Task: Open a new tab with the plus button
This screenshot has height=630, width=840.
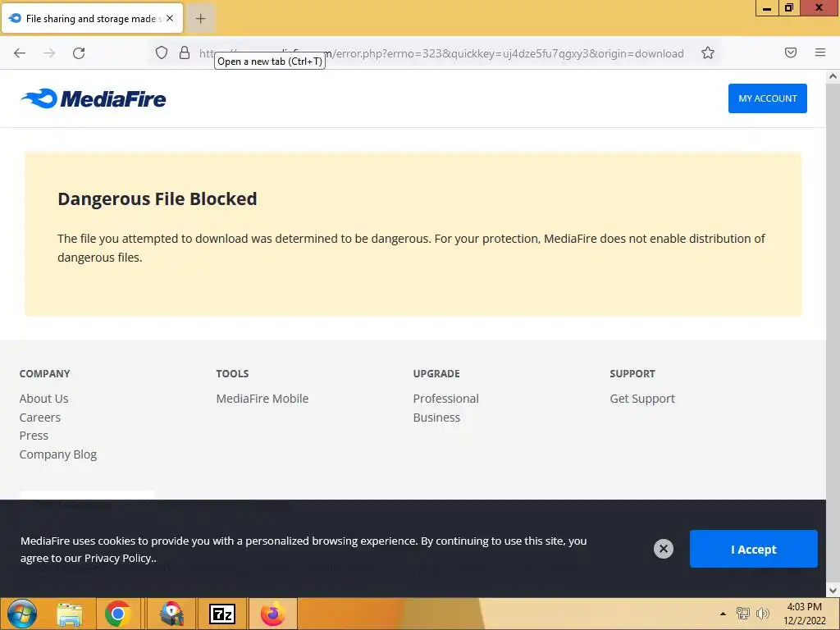Action: tap(200, 19)
